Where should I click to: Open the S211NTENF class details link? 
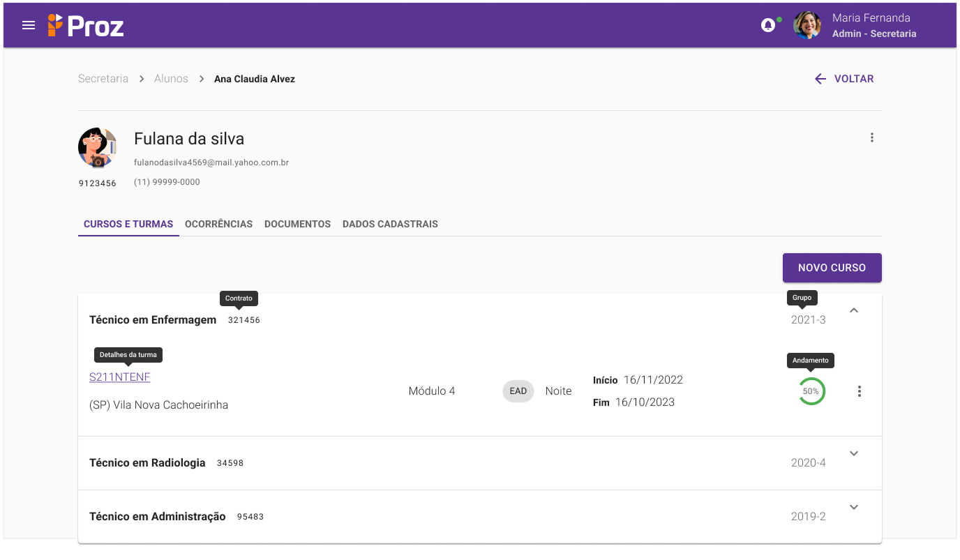click(120, 377)
